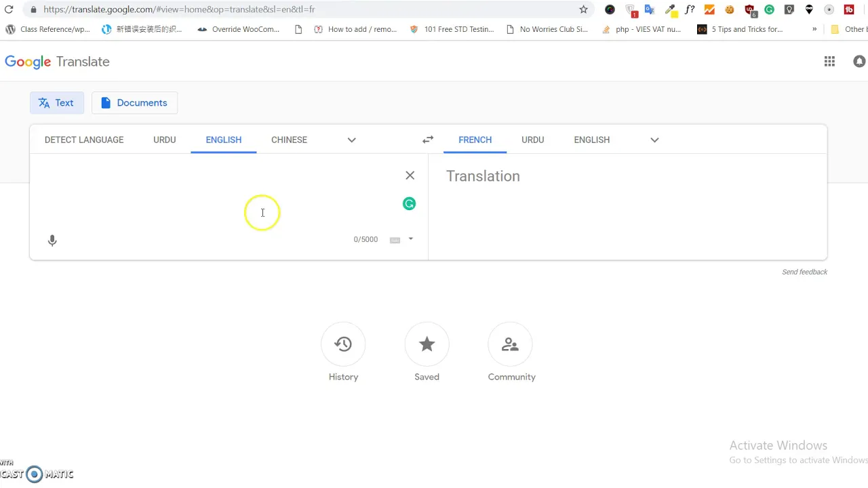This screenshot has height=488, width=868.
Task: Click the shield extension with red badge
Action: pos(630,10)
